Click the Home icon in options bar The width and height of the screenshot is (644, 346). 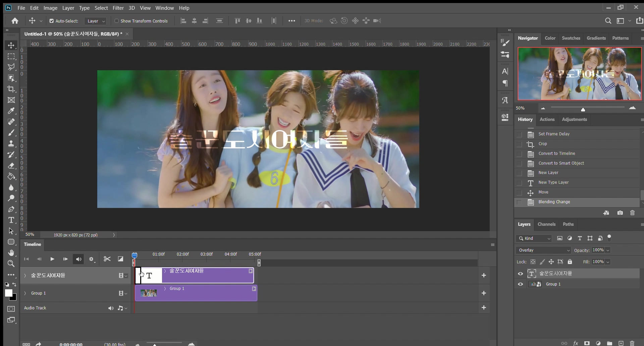[x=15, y=21]
